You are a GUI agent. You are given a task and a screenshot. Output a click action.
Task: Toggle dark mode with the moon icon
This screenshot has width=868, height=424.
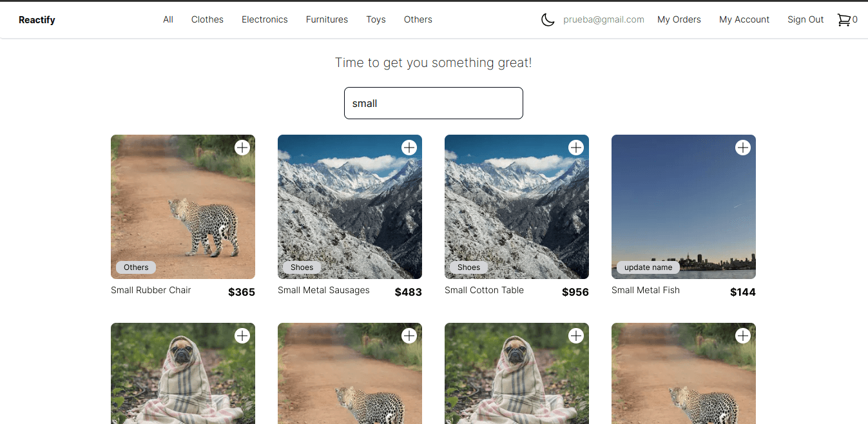547,20
